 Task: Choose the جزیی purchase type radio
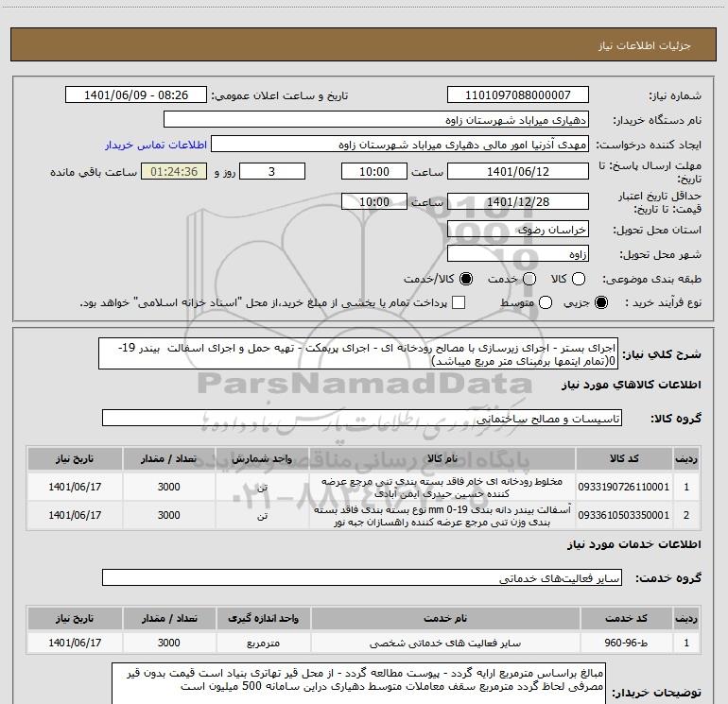pyautogui.click(x=601, y=302)
